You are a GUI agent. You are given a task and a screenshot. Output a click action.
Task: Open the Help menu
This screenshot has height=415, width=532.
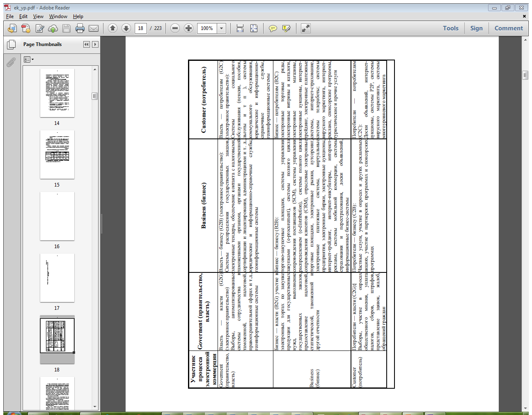tap(78, 16)
